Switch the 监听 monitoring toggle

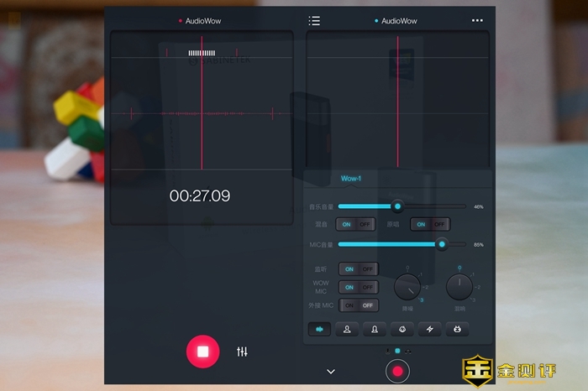358,269
